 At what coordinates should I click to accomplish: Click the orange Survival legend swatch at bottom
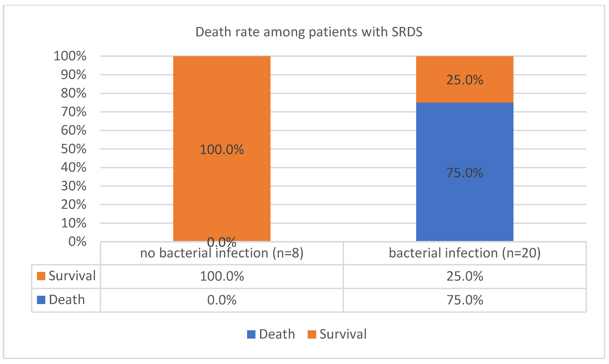[312, 334]
